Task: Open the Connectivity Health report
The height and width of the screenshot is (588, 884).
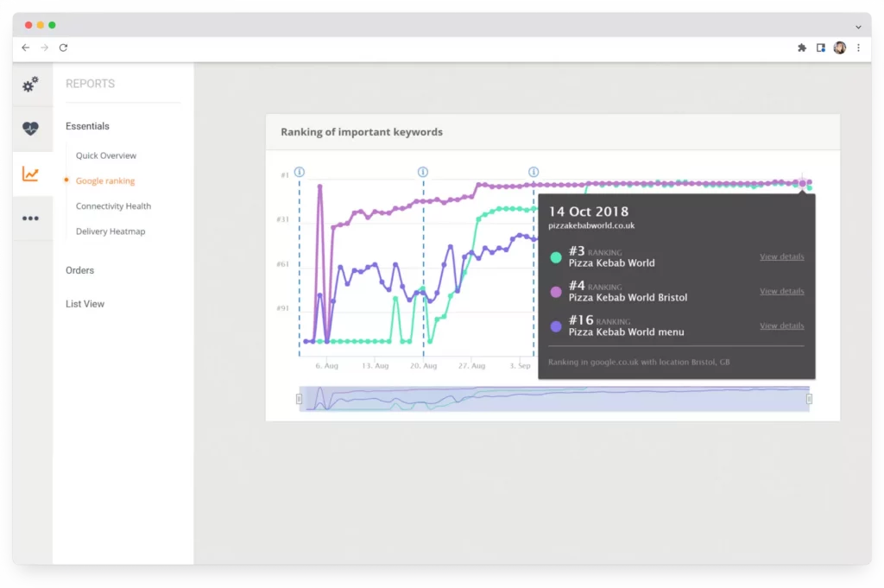Action: pyautogui.click(x=113, y=206)
